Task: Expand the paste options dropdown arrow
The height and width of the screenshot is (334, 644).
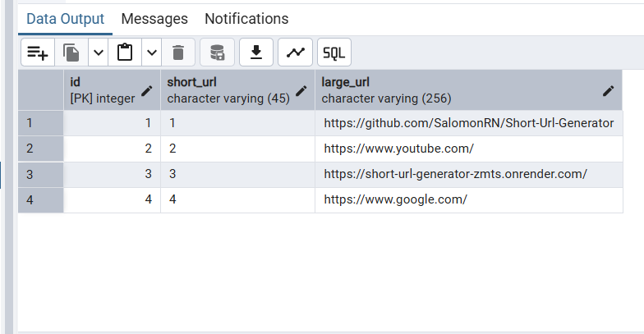Action: pos(151,53)
